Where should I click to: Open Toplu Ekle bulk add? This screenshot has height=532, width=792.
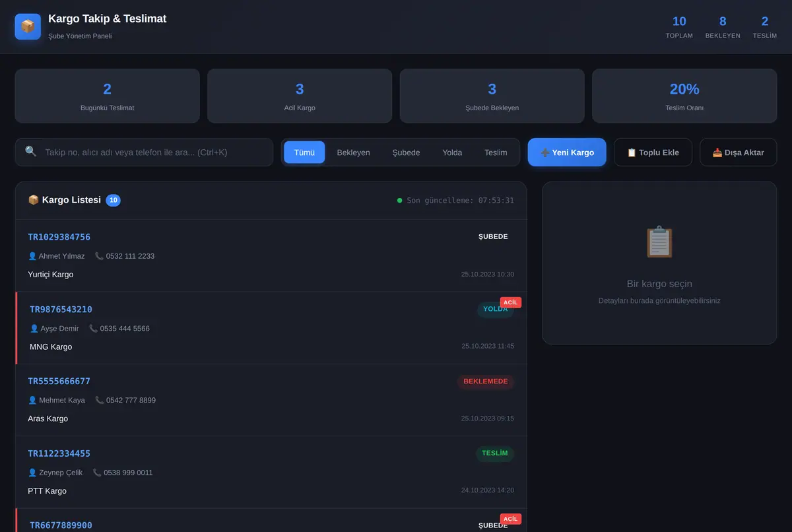click(653, 152)
